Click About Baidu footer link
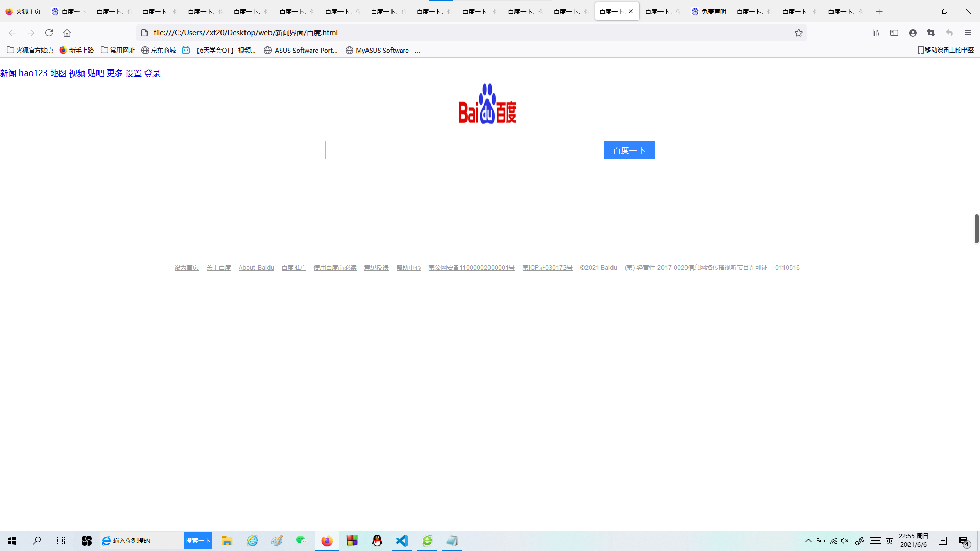The height and width of the screenshot is (551, 980). [256, 268]
